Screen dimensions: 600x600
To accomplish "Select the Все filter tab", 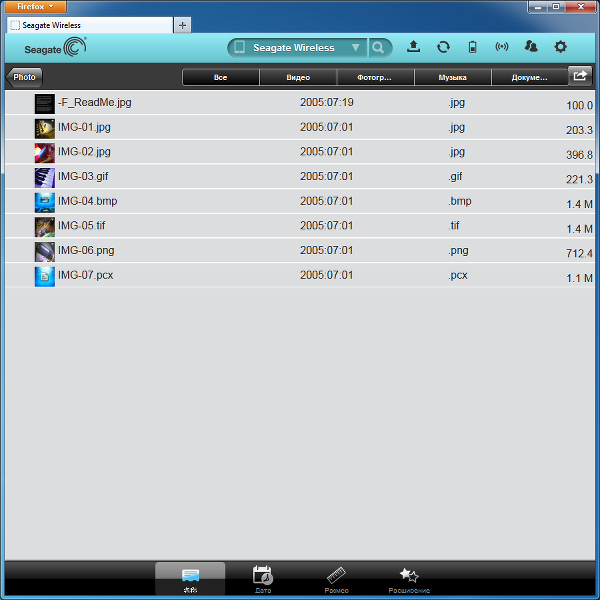I will pyautogui.click(x=221, y=77).
